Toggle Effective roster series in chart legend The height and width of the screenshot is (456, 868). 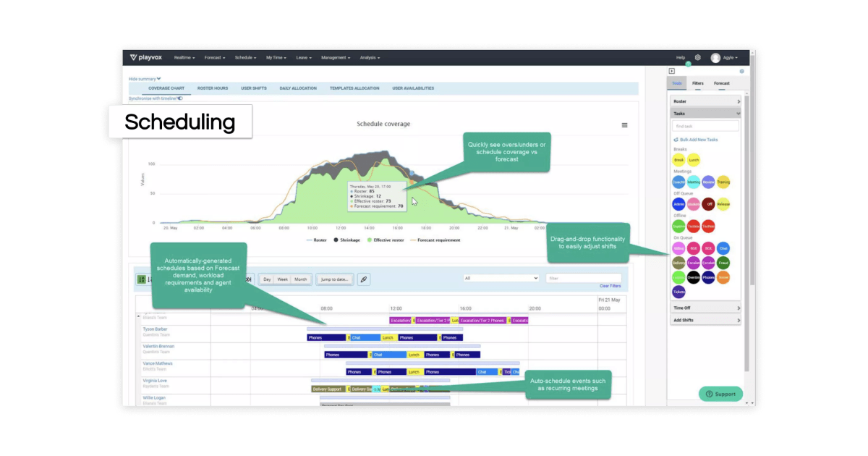(x=384, y=240)
